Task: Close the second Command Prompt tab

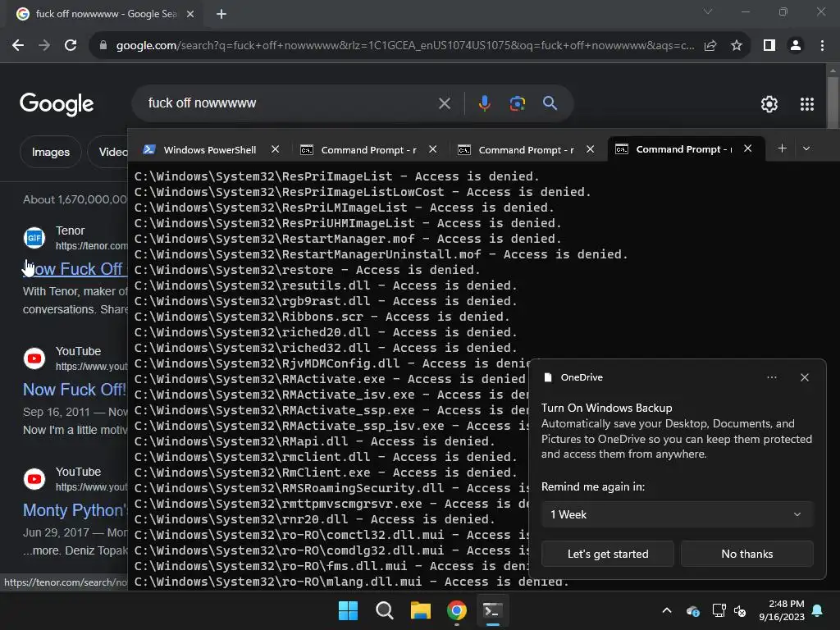Action: tap(591, 149)
